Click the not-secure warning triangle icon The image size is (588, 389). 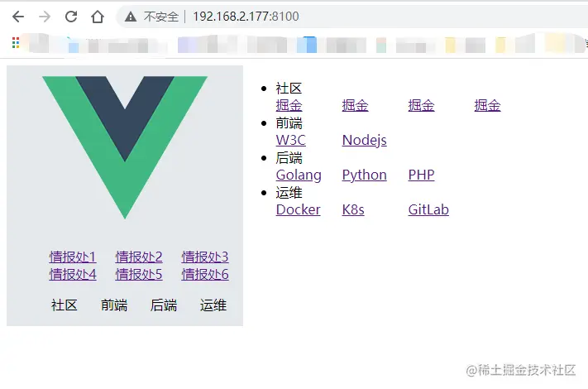pos(131,17)
